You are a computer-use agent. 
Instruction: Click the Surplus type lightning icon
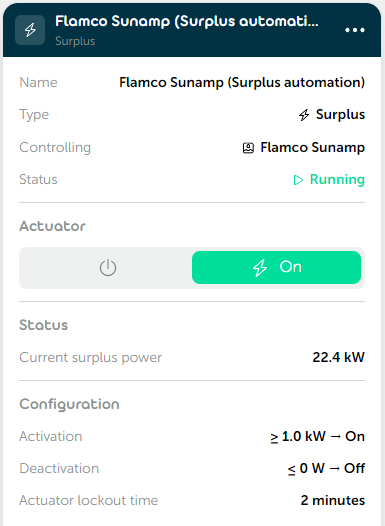[304, 115]
